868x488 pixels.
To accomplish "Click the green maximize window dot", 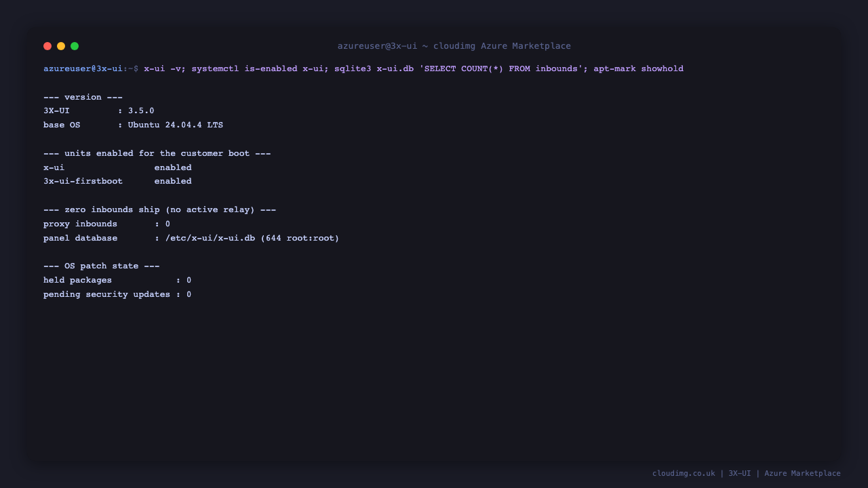I will (75, 46).
